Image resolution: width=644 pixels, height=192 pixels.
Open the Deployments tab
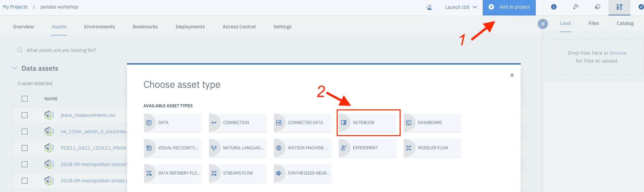click(x=190, y=27)
